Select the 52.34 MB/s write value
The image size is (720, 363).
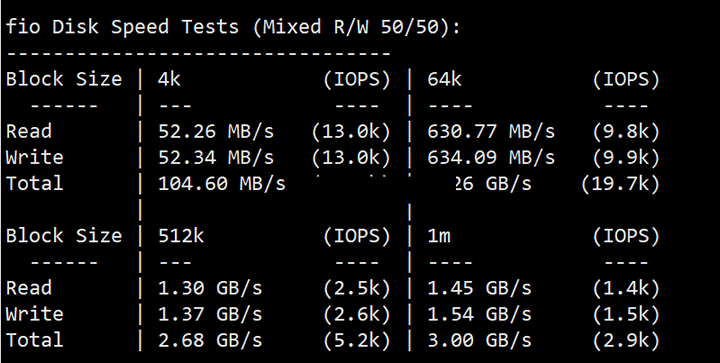pyautogui.click(x=216, y=158)
